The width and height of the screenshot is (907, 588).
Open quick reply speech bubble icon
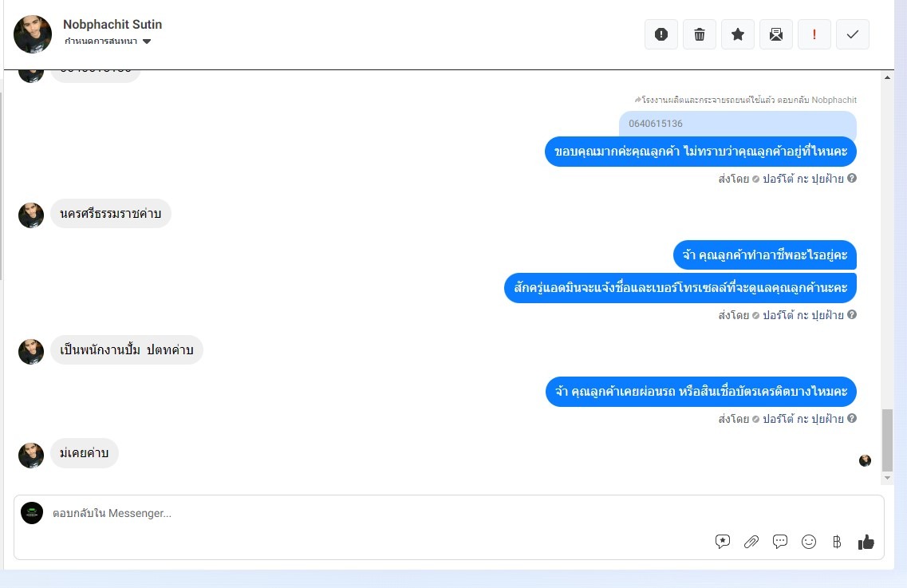click(779, 542)
